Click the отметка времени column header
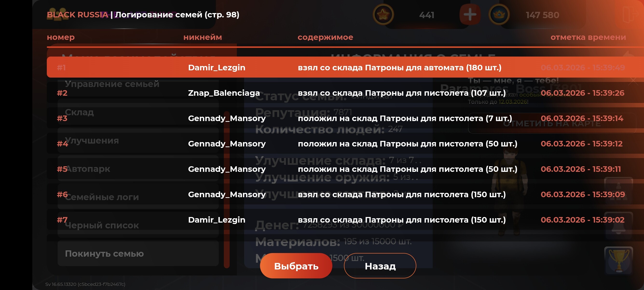This screenshot has width=644, height=290. point(588,37)
